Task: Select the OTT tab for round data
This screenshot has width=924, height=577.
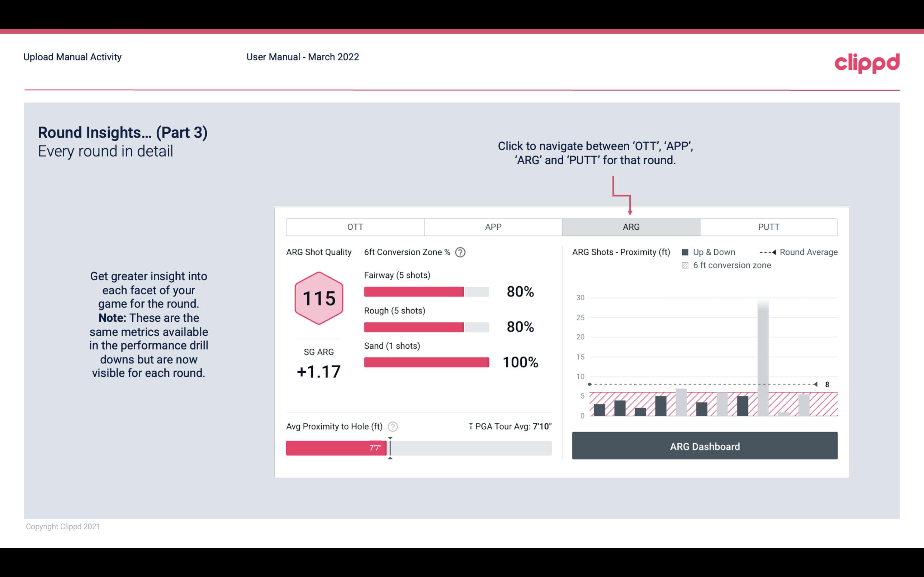Action: pos(355,226)
